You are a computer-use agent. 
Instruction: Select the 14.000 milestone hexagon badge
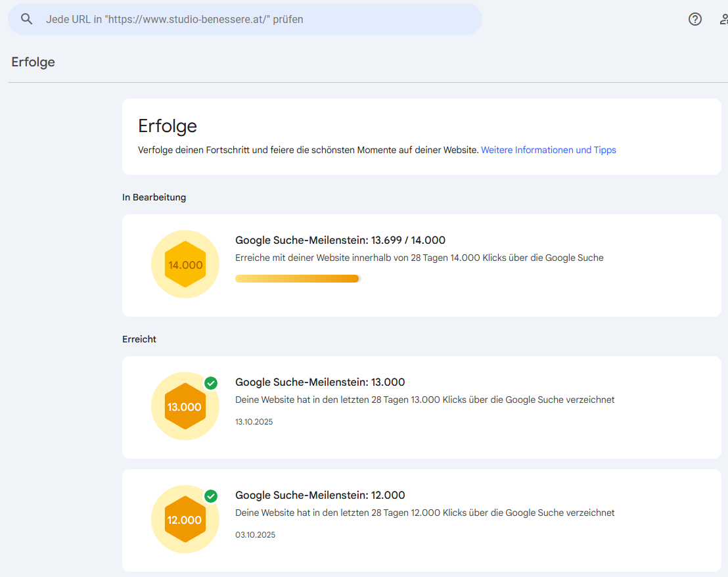coord(185,264)
